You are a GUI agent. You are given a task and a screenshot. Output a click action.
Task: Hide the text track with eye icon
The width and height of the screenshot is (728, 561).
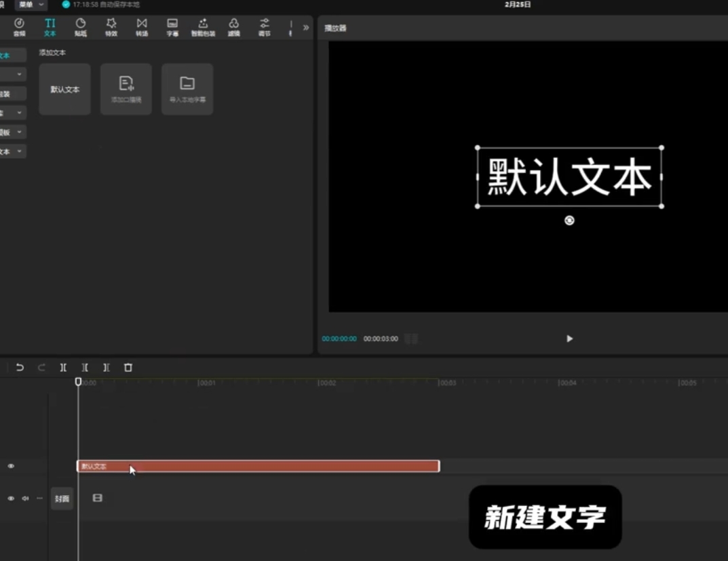click(x=11, y=466)
